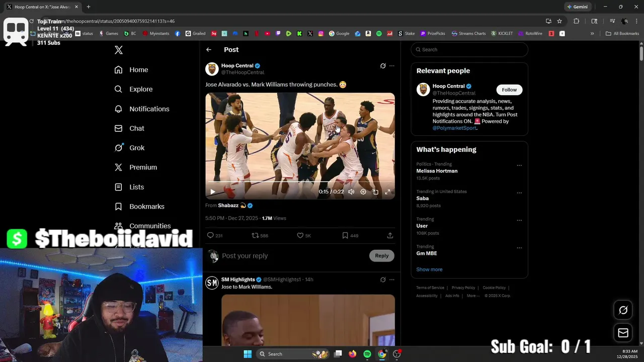Open Grok from sidebar
This screenshot has height=362, width=644.
click(x=129, y=148)
